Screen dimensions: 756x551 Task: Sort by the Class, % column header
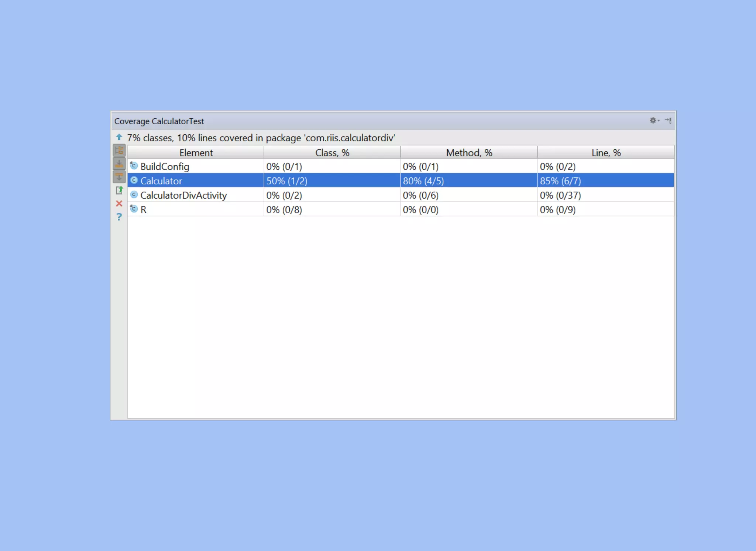(x=332, y=153)
